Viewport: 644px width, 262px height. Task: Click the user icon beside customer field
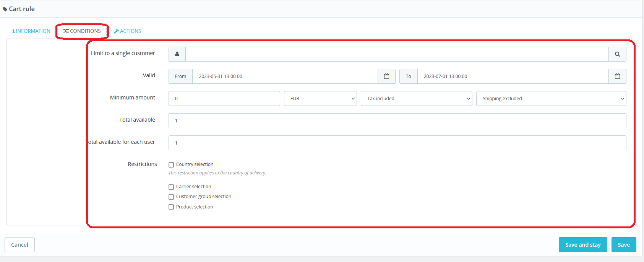pos(177,54)
